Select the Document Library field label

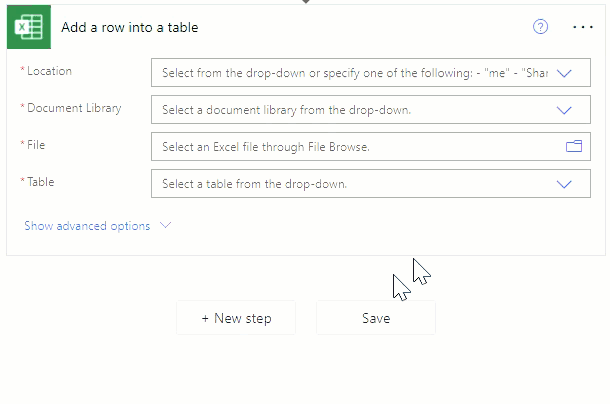(x=74, y=108)
